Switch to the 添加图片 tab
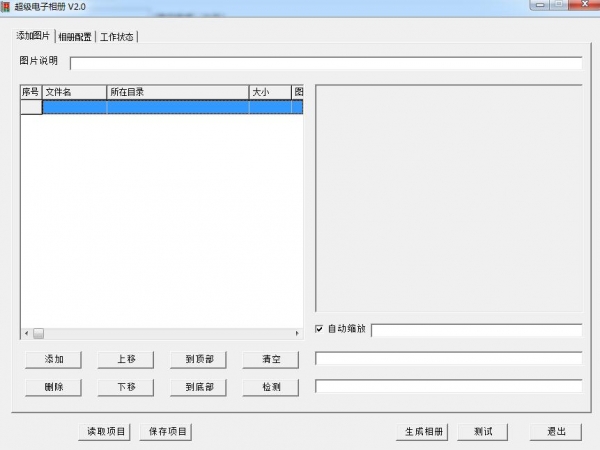The height and width of the screenshot is (450, 600). click(33, 36)
